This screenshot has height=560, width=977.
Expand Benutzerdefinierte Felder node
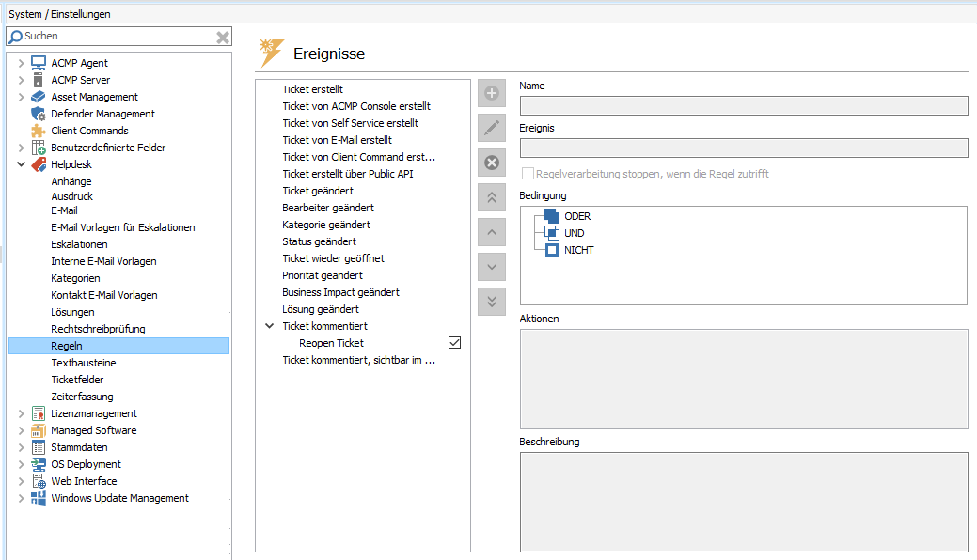coord(22,148)
